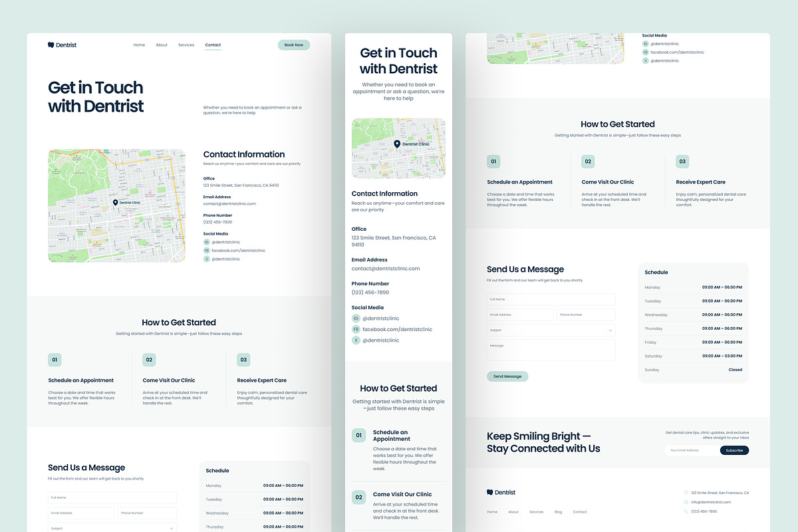Image resolution: width=798 pixels, height=532 pixels.
Task: Open the Subject dropdown in the right page's form
Action: pyautogui.click(x=551, y=330)
